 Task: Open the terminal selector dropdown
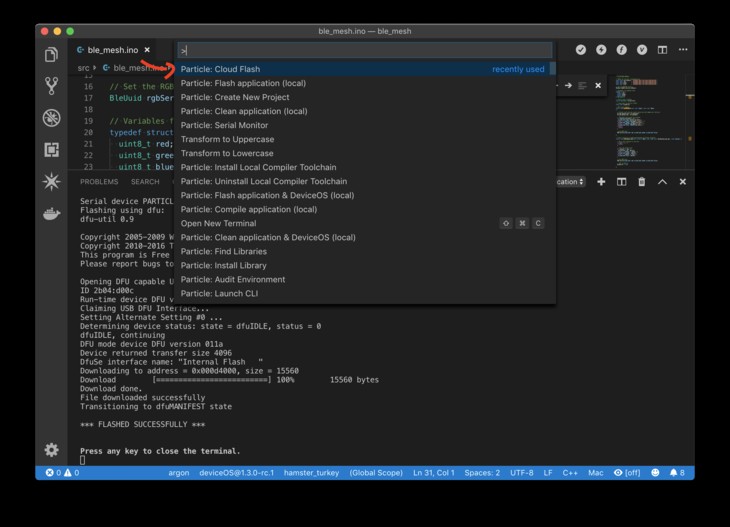[x=570, y=182]
